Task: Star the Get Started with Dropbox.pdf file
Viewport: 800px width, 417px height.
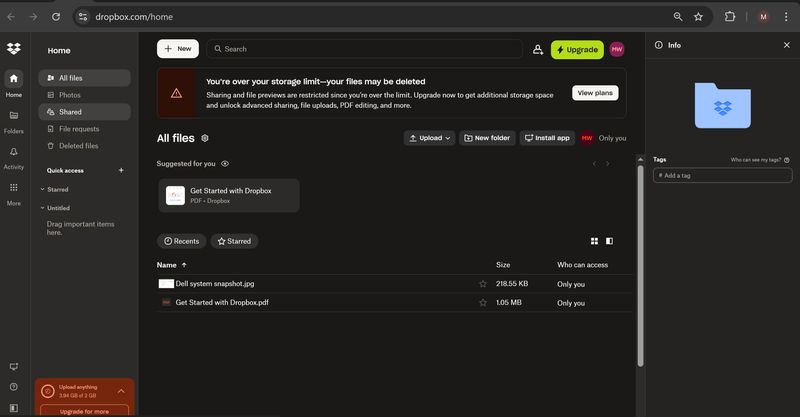Action: 483,302
